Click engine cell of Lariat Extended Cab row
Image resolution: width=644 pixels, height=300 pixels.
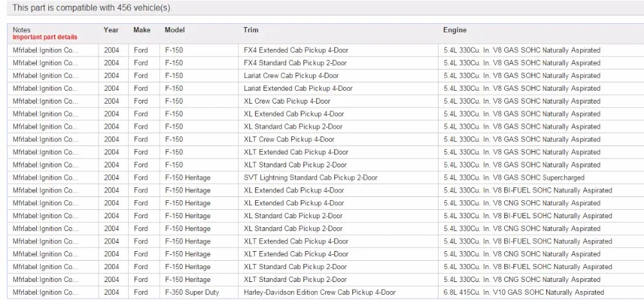pos(522,88)
